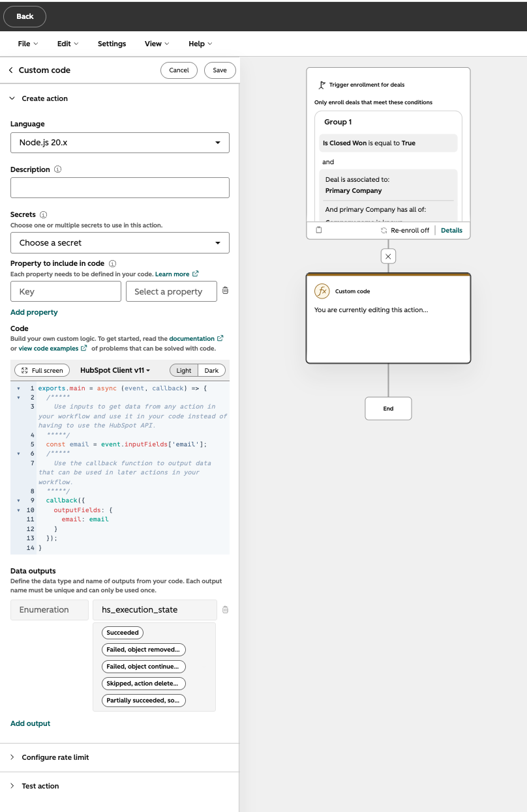Open the view code examples link
527x812 pixels.
tap(53, 349)
